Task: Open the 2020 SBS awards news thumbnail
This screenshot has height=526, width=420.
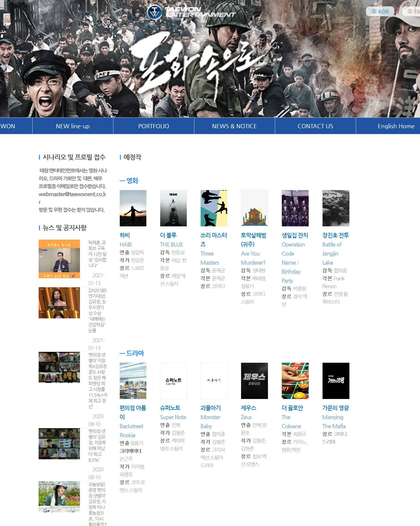Action: 59,303
